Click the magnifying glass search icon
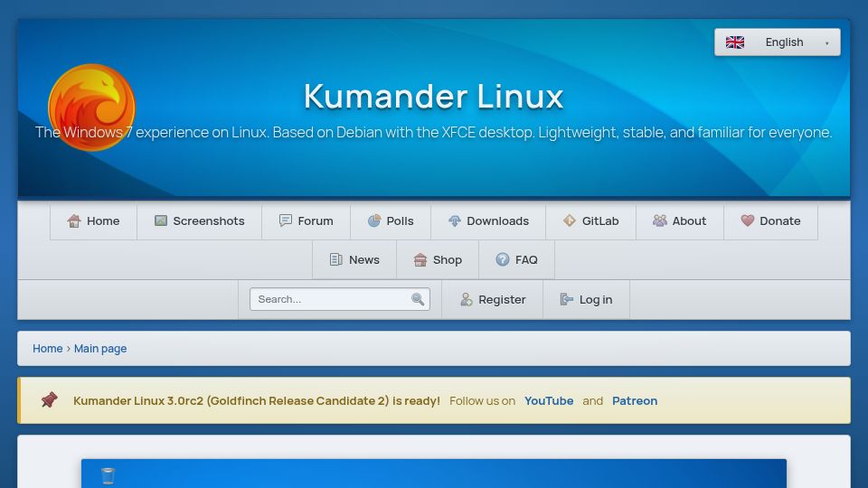This screenshot has height=488, width=868. 418,299
